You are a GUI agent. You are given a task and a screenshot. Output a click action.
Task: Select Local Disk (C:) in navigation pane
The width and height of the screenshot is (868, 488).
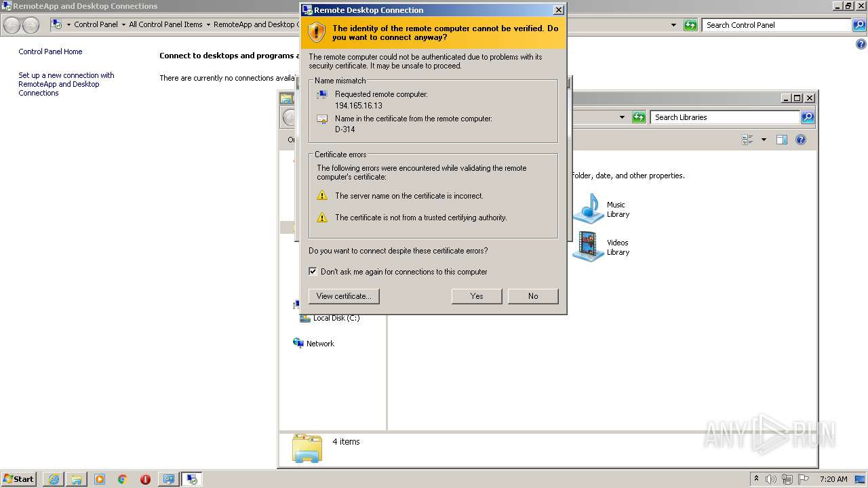tap(330, 318)
